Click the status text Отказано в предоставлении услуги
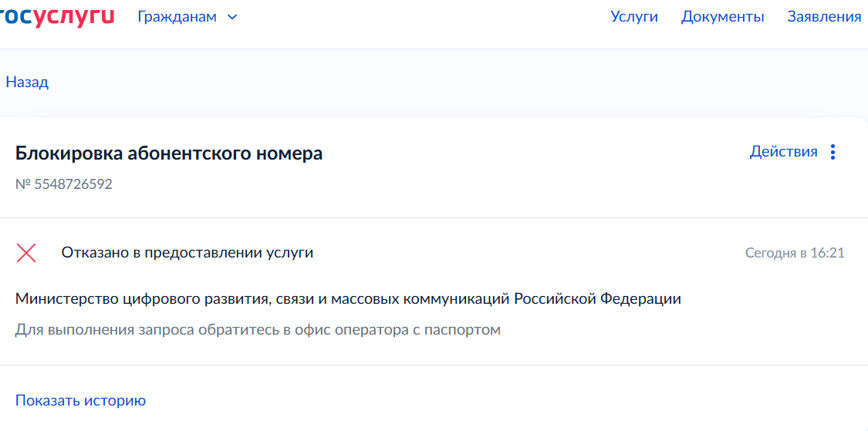The image size is (868, 431). tap(187, 252)
